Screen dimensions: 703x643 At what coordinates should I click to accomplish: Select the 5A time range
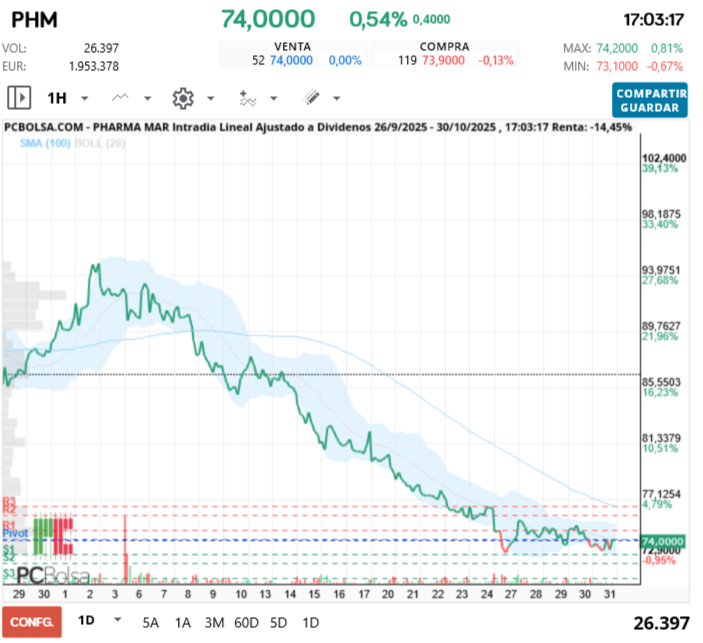[x=150, y=623]
